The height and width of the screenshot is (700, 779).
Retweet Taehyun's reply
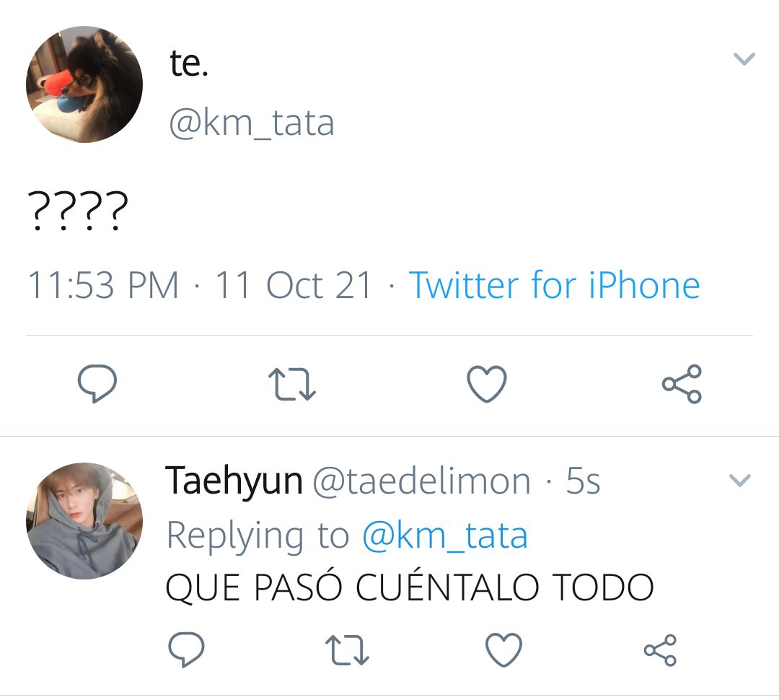347,649
